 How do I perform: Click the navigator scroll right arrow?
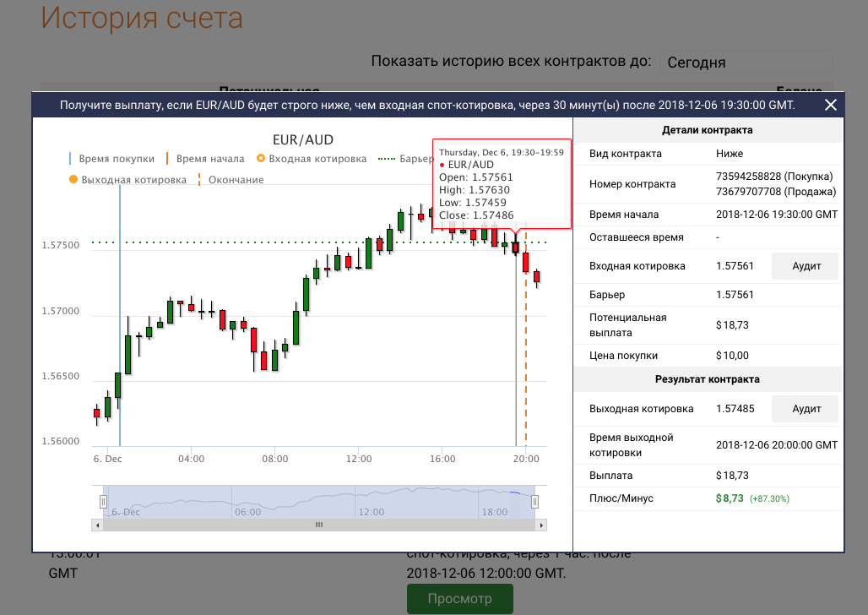[x=540, y=525]
